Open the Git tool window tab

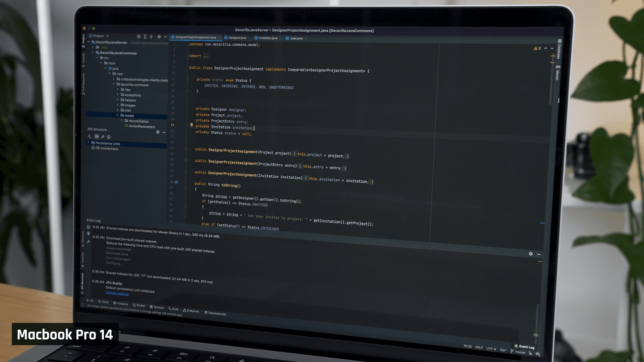[x=90, y=301]
